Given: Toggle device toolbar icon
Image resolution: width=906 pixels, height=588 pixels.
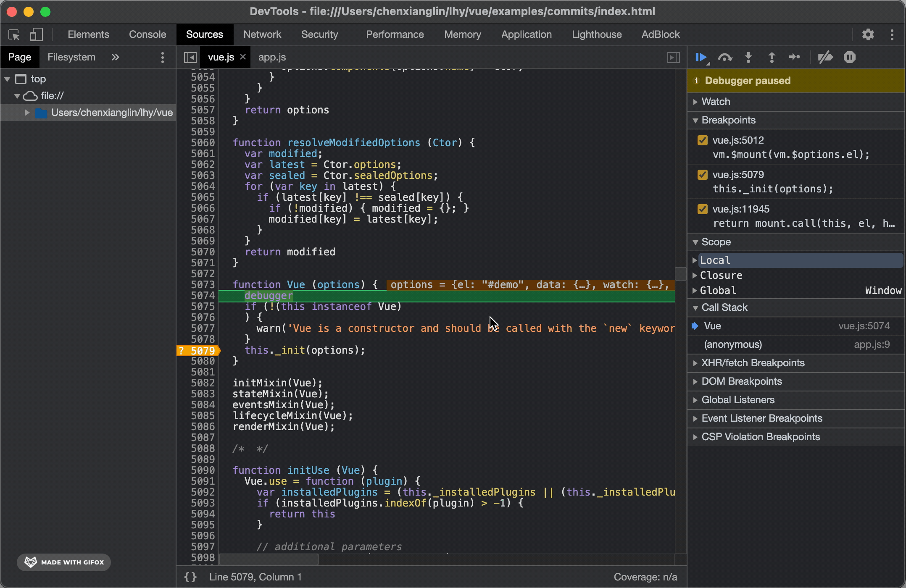Looking at the screenshot, I should (37, 34).
